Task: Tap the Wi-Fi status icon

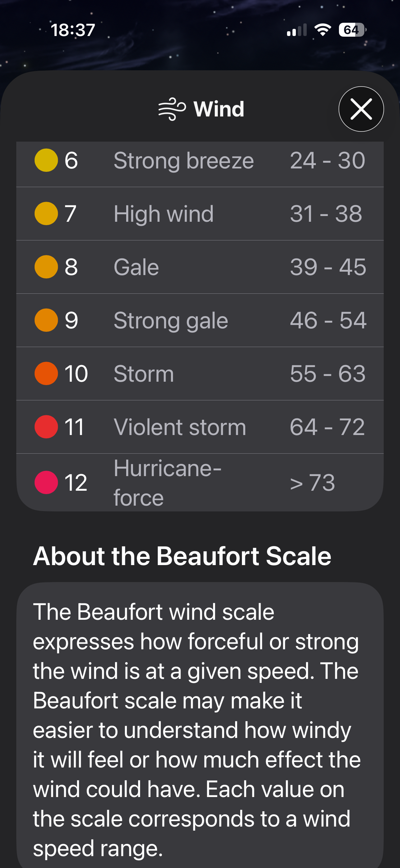Action: click(x=322, y=30)
